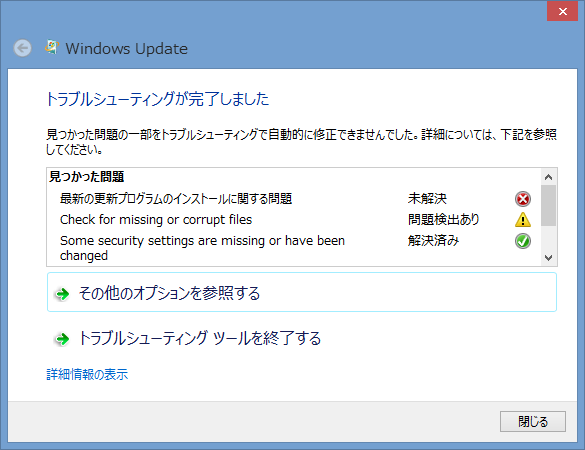585x450 pixels.
Task: Close the dialog with the red X
Action: [x=562, y=11]
